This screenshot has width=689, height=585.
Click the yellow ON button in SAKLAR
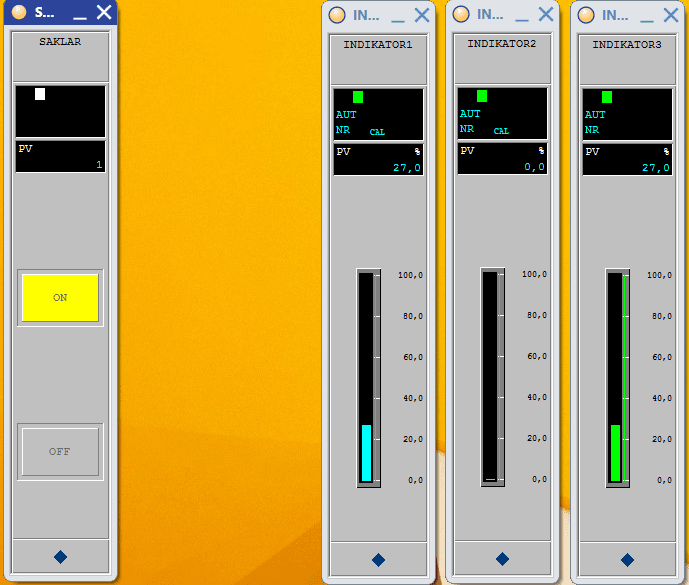pyautogui.click(x=60, y=298)
